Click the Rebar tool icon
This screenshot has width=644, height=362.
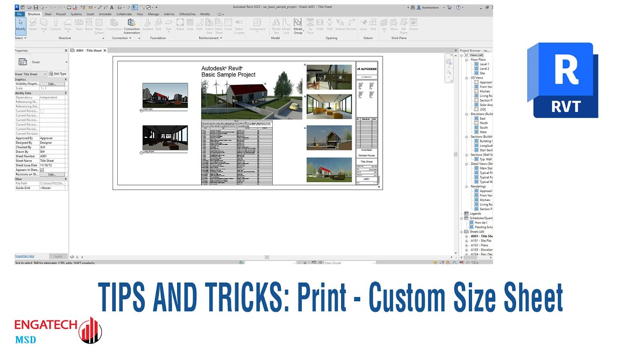(x=180, y=25)
